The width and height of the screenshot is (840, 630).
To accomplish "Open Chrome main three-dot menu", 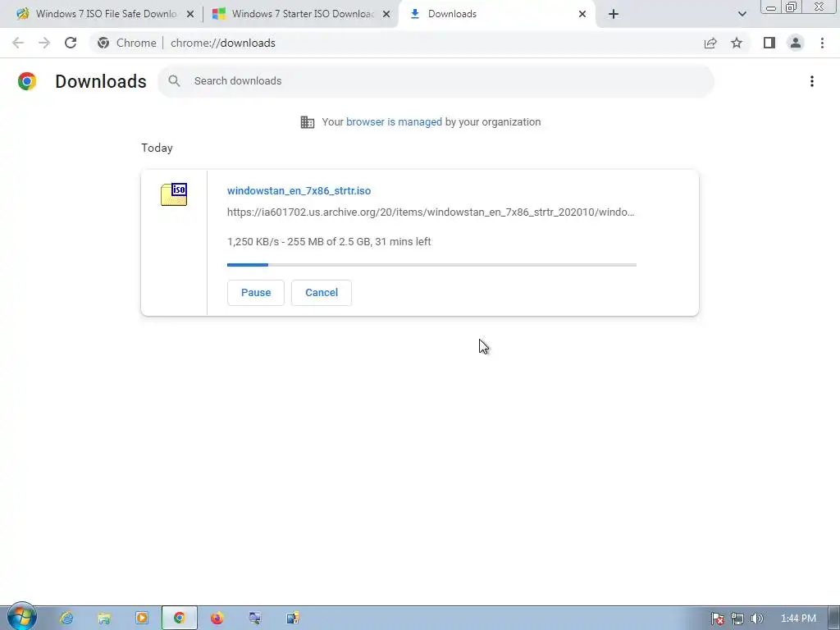I will [x=822, y=43].
